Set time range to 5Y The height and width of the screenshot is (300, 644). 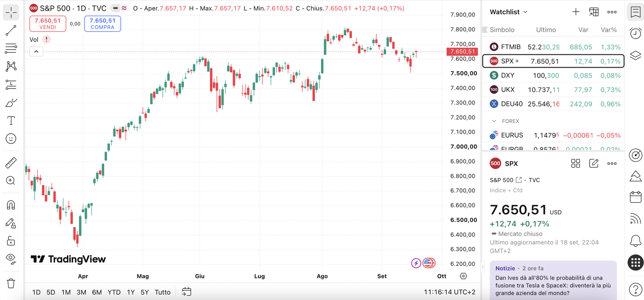144,292
